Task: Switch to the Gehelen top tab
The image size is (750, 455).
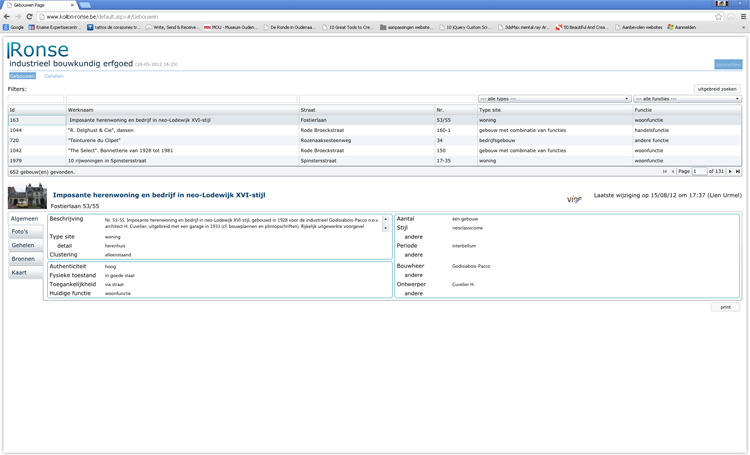Action: pyautogui.click(x=54, y=76)
